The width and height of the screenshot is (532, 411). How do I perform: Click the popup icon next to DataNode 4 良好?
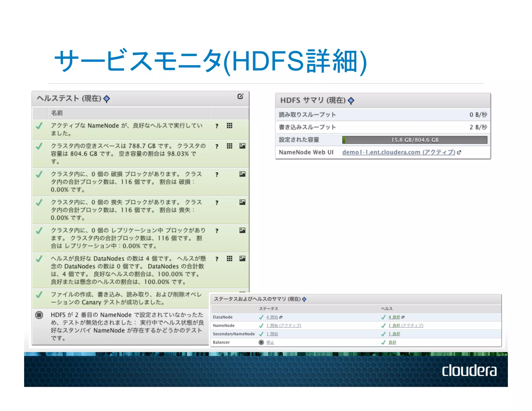coord(403,317)
